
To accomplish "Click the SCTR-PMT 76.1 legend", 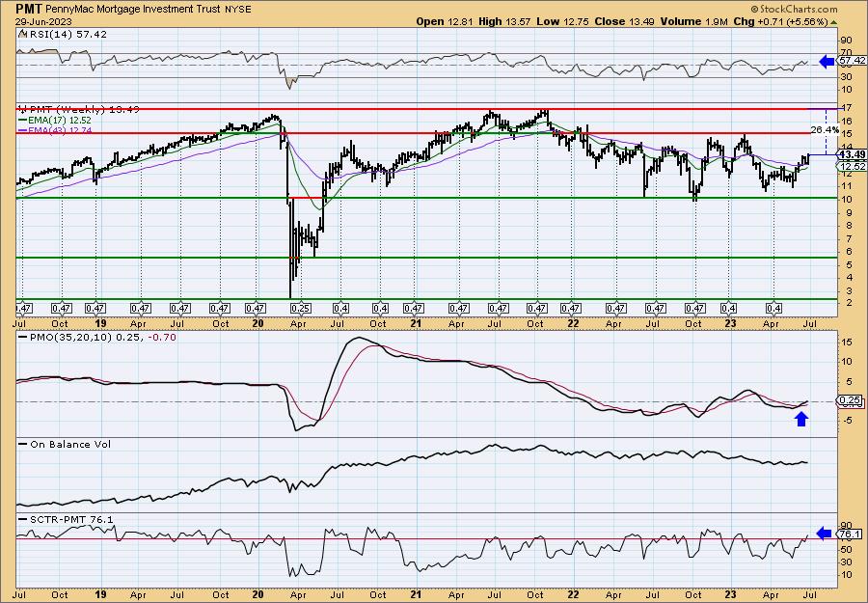I will coord(66,519).
